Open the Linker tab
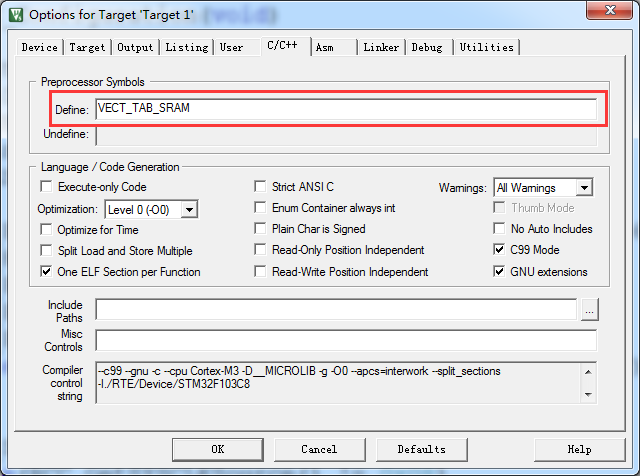The image size is (640, 476). (381, 47)
